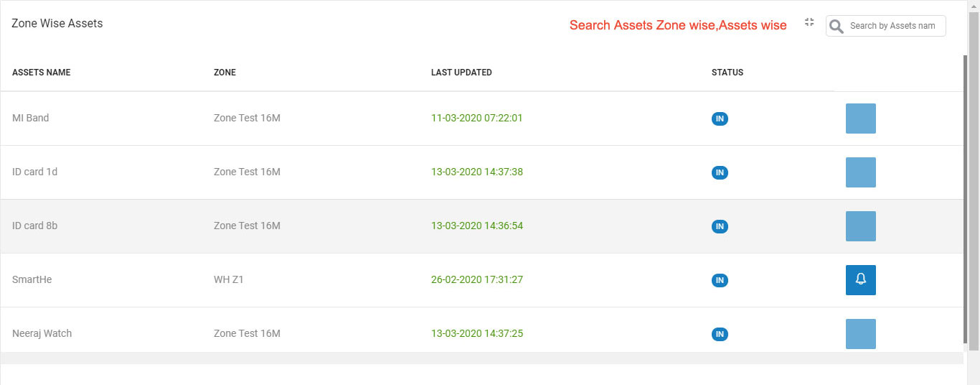Sort by the ASSETS NAME column header
Image resolution: width=980 pixels, height=385 pixels.
(41, 73)
